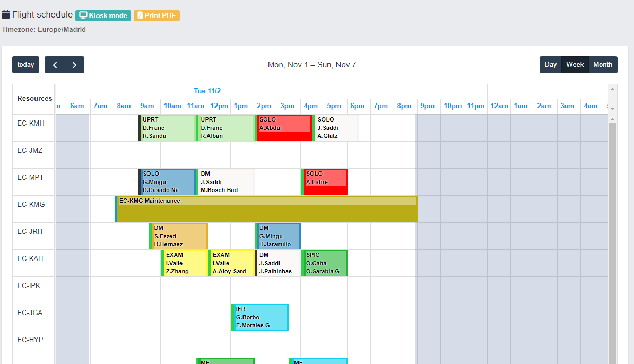Viewport: 634px width, 364px height.
Task: Jump to today's date
Action: click(25, 65)
